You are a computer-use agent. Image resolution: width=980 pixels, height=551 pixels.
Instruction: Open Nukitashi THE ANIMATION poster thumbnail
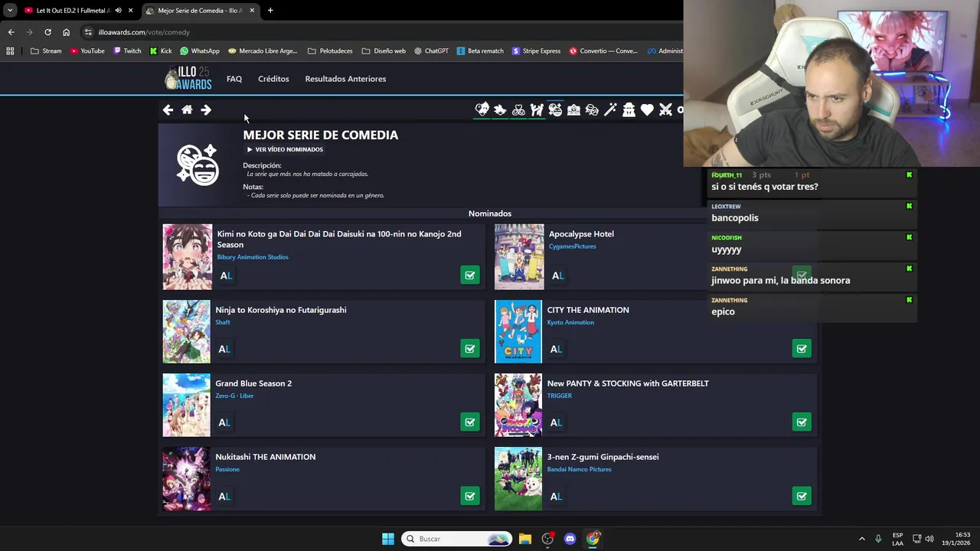186,479
